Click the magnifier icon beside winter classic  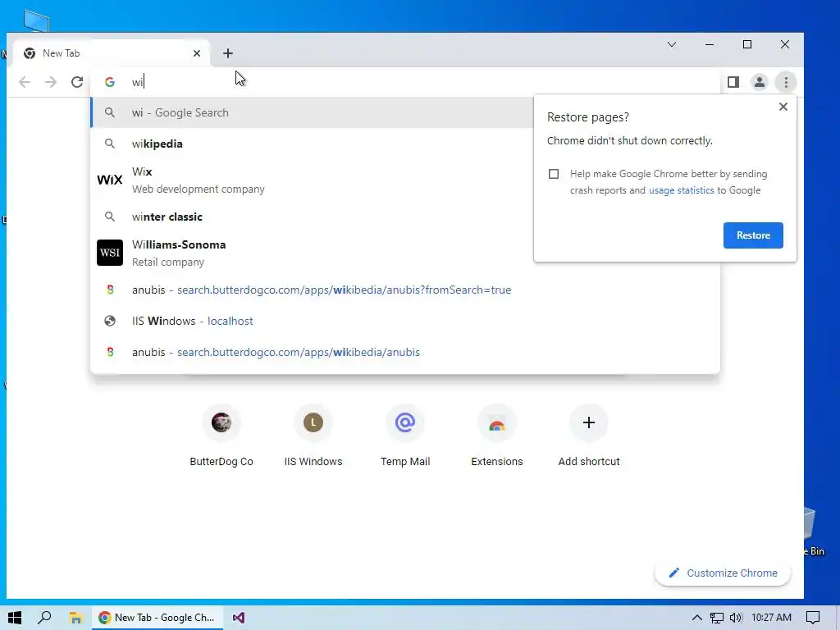[x=110, y=217]
